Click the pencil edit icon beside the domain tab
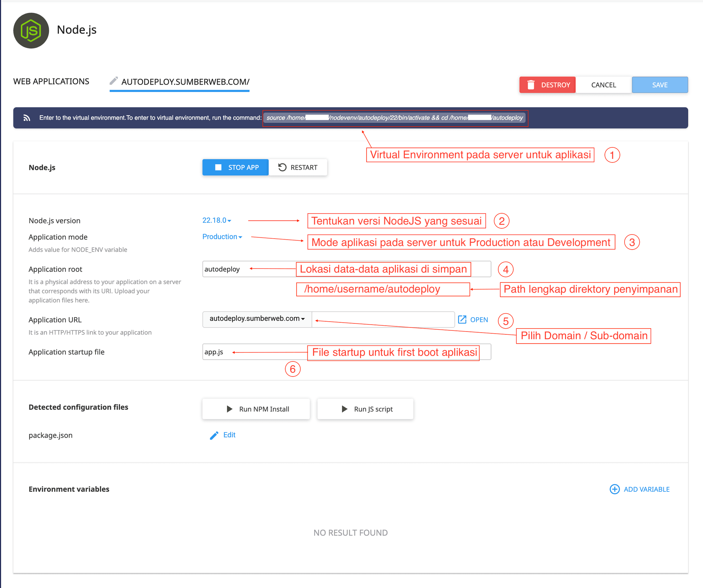The image size is (703, 588). point(114,80)
